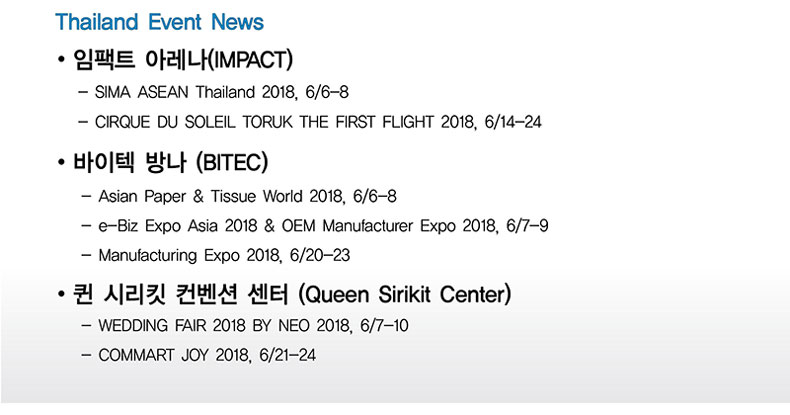This screenshot has height=415, width=790.
Task: Select the 임팩트 아레나(IMPACT) venue heading
Action: pyautogui.click(x=182, y=59)
